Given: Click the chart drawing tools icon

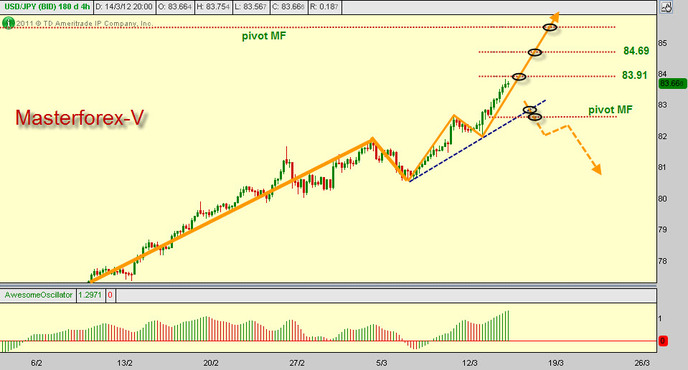Looking at the screenshot, I should 666,7.
